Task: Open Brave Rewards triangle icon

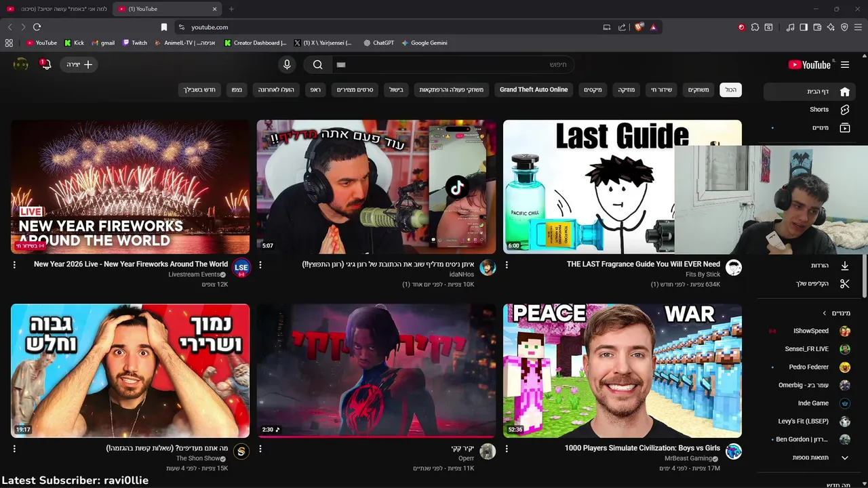Action: click(x=653, y=27)
